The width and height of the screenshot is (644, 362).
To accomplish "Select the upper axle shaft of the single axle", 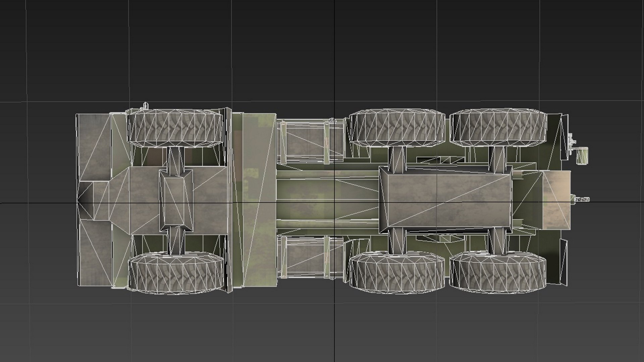I will [x=176, y=158].
